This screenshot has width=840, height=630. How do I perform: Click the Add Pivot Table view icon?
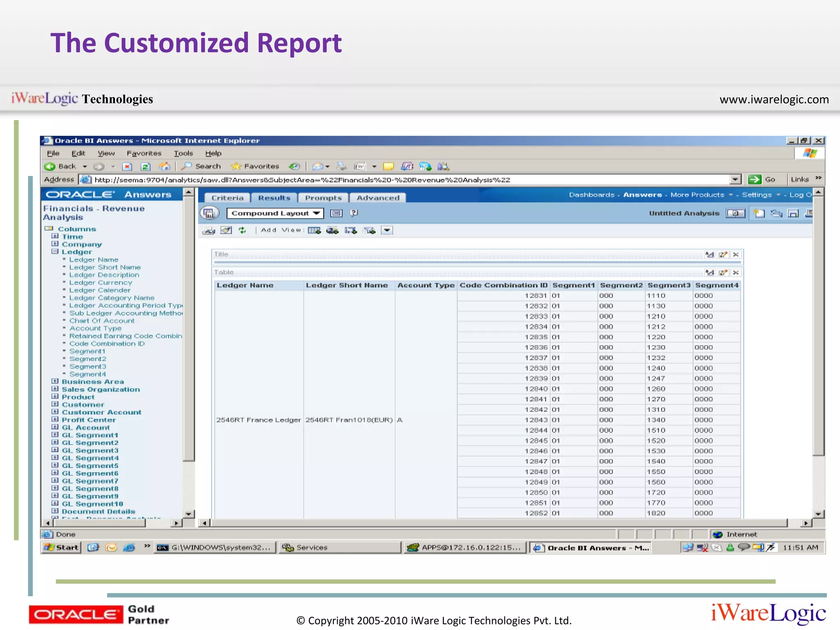(x=351, y=231)
